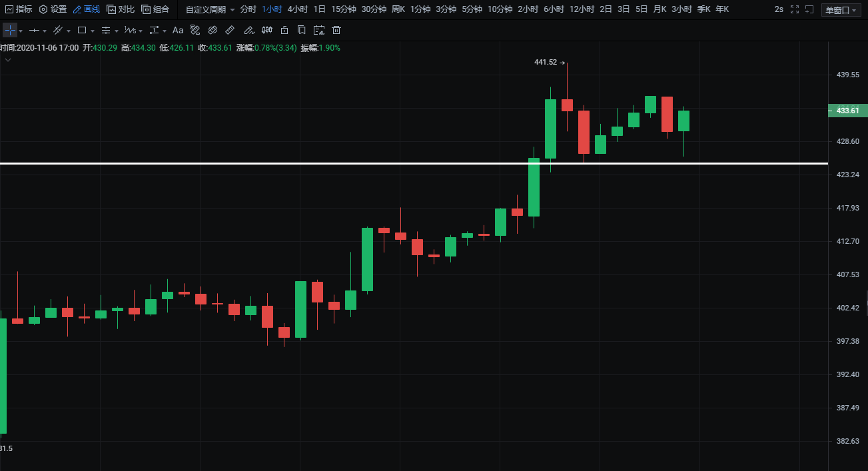Open the 自定义周期 custom period dropdown
868x471 pixels.
point(210,9)
